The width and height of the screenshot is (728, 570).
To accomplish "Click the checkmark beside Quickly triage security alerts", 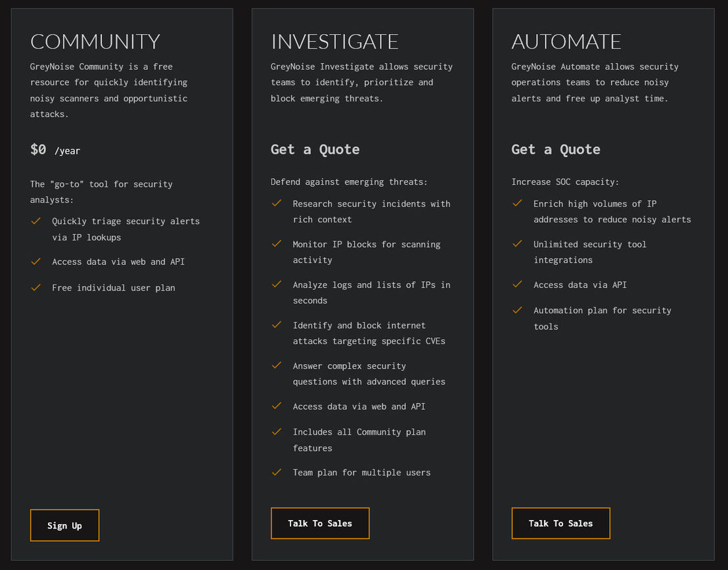I will pos(35,221).
